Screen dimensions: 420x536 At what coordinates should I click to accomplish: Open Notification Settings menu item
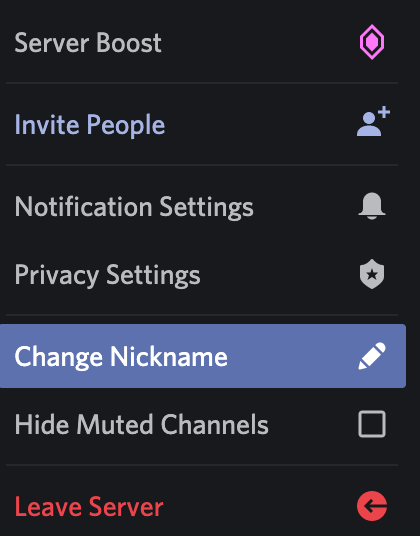coord(203,206)
